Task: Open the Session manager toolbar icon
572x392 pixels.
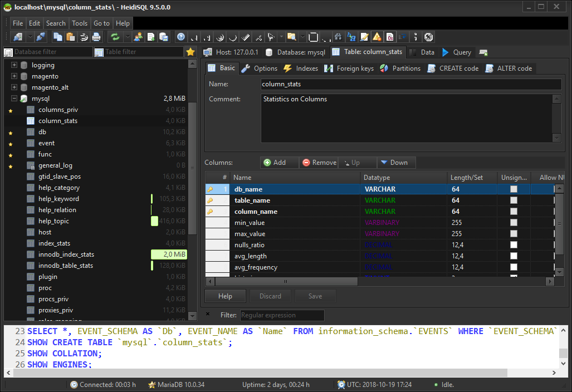Action: [18, 37]
